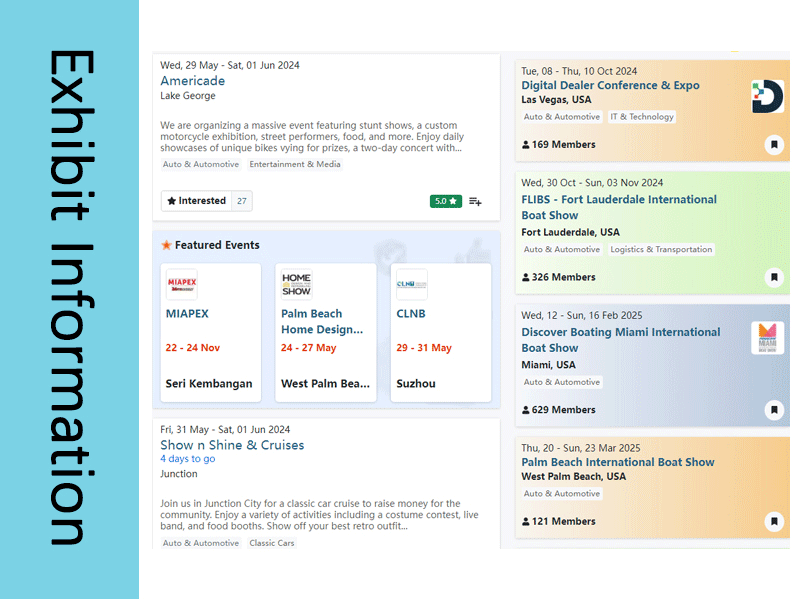Mark Americade as Interested
Viewport: 800px width, 600px height.
click(x=196, y=201)
